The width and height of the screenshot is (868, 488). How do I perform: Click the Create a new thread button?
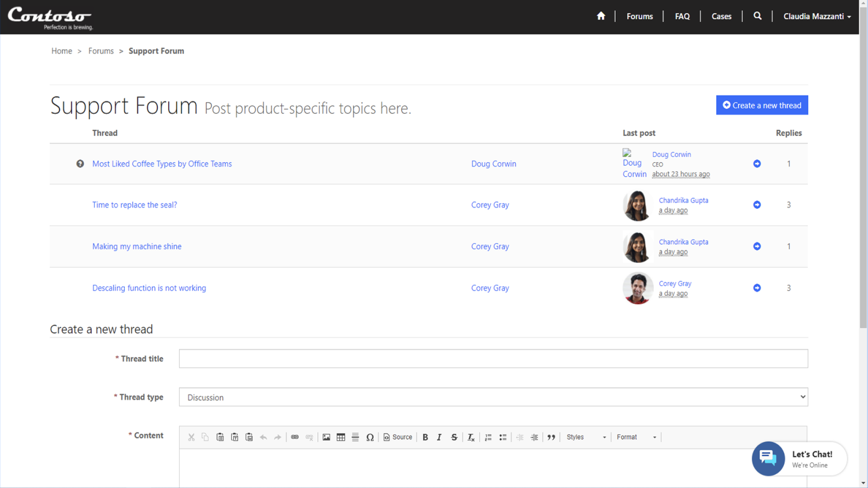(x=762, y=105)
